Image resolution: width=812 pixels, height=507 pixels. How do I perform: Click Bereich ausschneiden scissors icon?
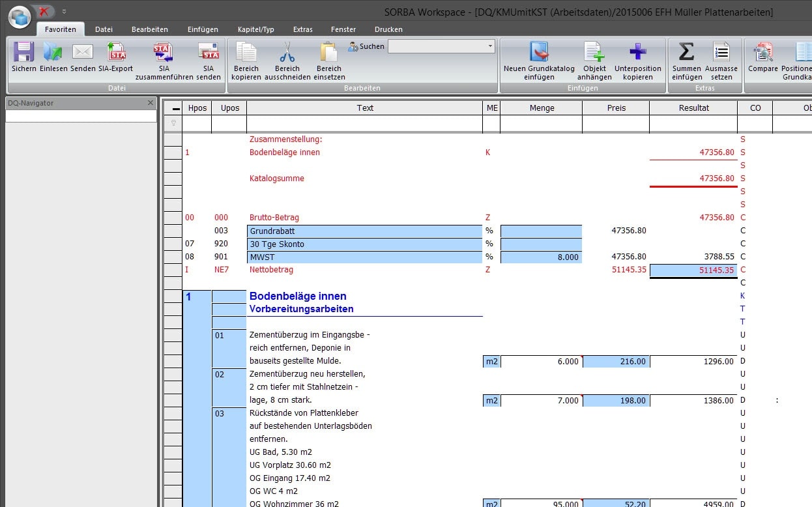287,52
